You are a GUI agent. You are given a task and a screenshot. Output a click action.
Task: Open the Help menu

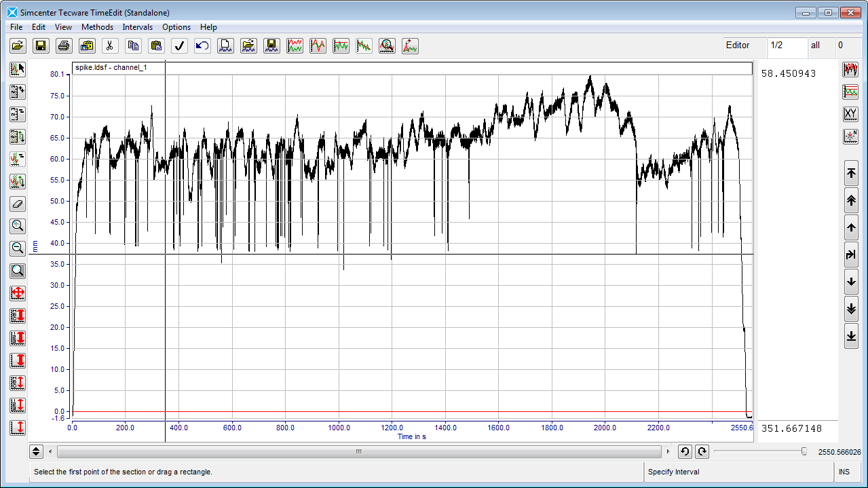tap(208, 27)
